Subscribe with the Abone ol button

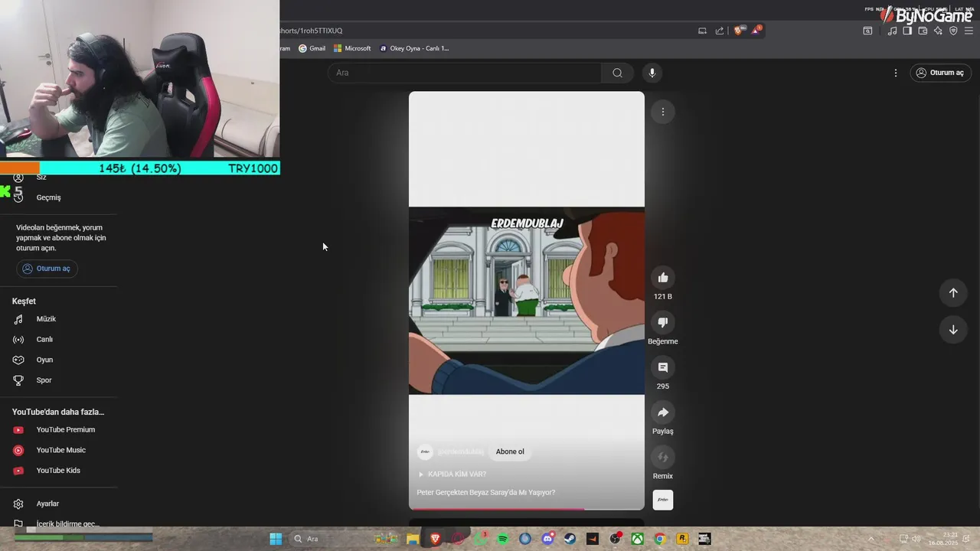pos(510,452)
